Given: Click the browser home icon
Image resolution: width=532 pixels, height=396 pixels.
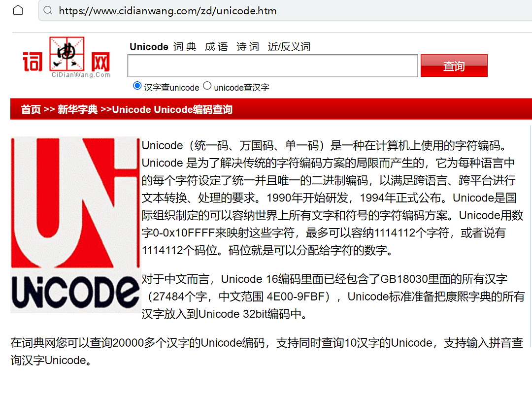Looking at the screenshot, I should pos(18,10).
